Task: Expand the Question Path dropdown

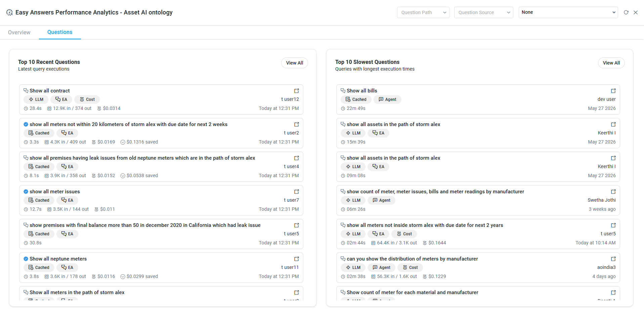Action: (423, 12)
